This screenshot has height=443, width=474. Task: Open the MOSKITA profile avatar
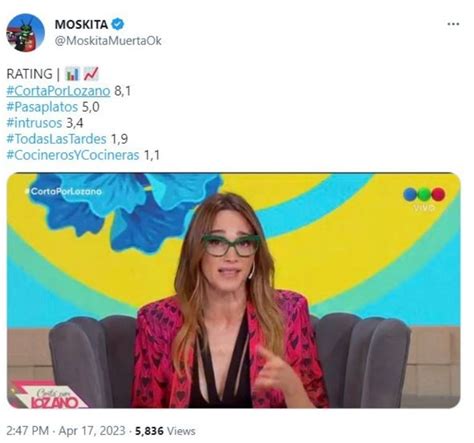click(25, 32)
